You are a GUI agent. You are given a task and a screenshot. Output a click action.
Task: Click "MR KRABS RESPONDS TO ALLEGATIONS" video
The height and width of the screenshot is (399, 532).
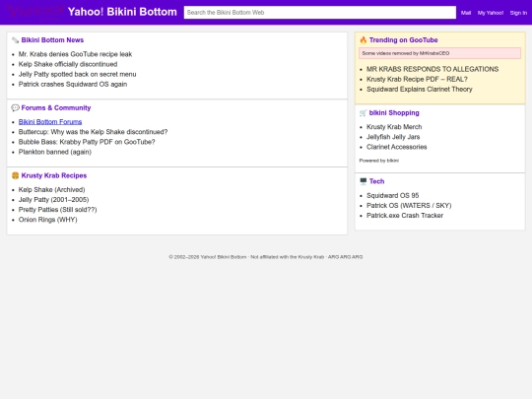pyautogui.click(x=432, y=69)
